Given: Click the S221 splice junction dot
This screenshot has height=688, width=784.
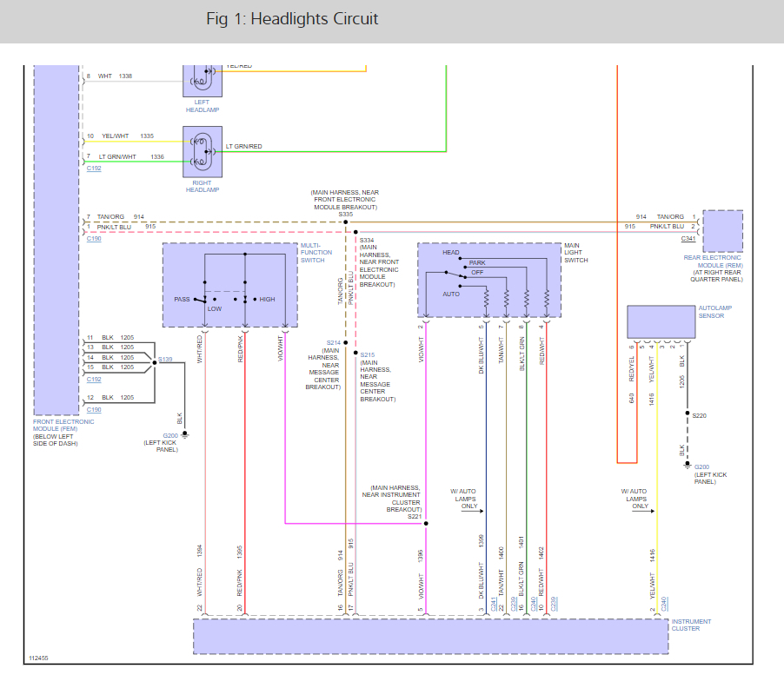Looking at the screenshot, I should click(x=426, y=524).
